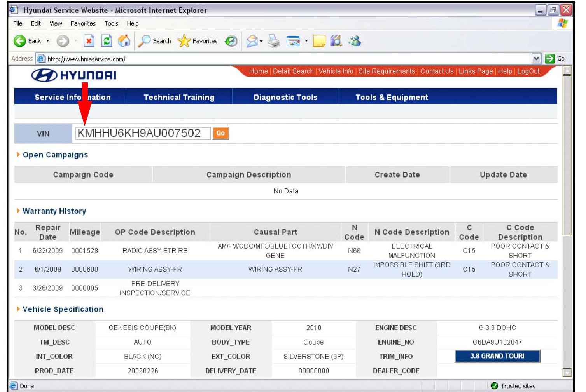Click the Trusted sites status bar icon
The image size is (586, 392).
coord(494,385)
